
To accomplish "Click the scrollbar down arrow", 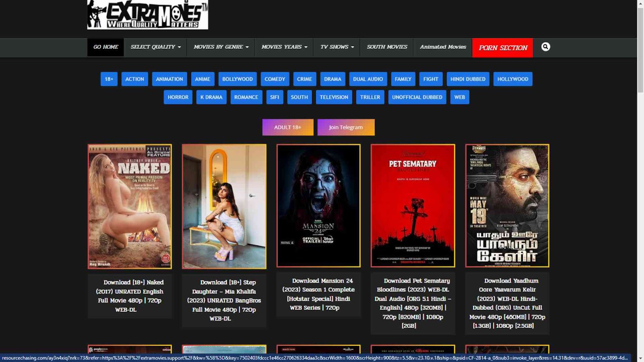I will tap(640, 358).
